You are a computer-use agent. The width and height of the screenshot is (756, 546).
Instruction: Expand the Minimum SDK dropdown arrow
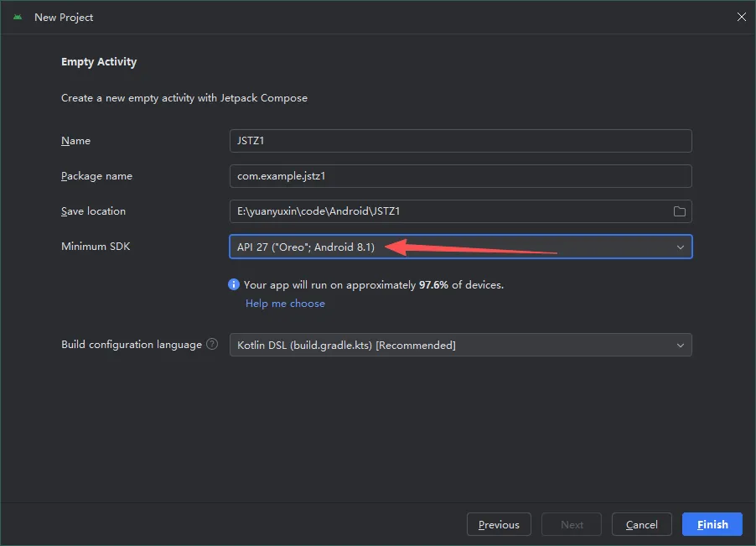681,247
